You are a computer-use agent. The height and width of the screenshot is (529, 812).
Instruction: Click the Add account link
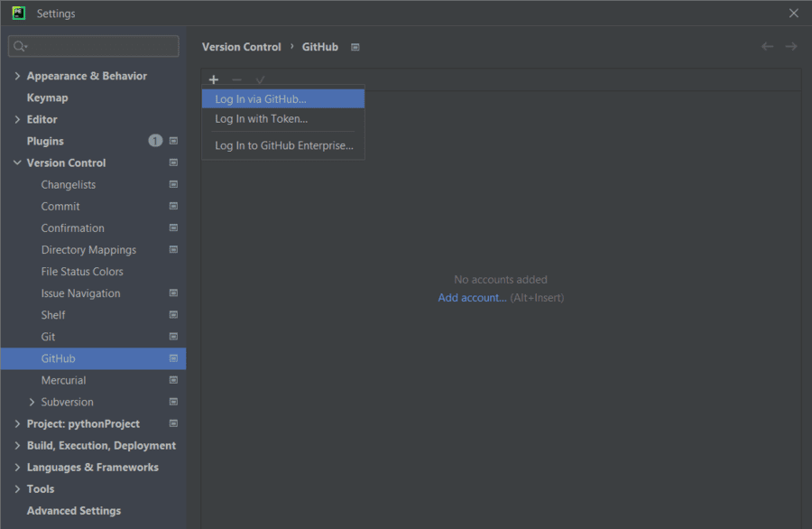472,298
